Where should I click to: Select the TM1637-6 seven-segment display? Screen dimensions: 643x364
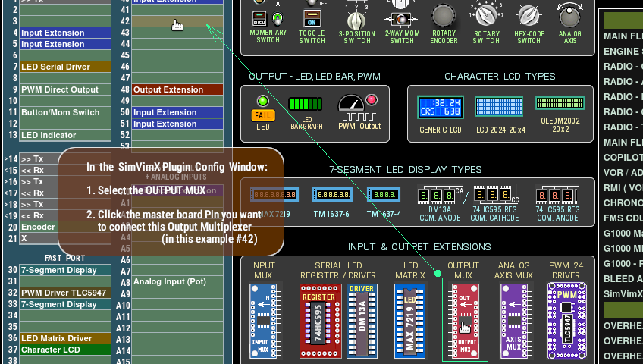click(331, 196)
